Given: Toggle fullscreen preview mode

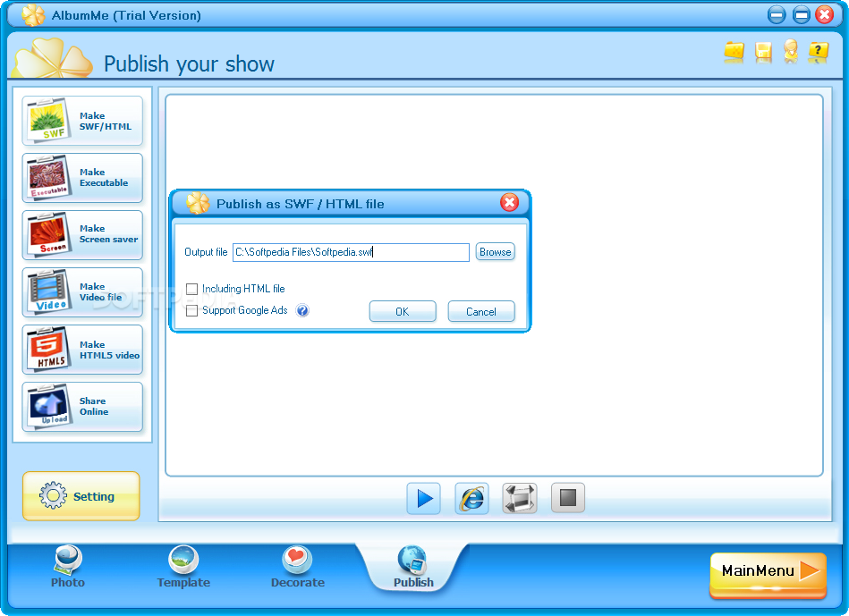Looking at the screenshot, I should [520, 498].
